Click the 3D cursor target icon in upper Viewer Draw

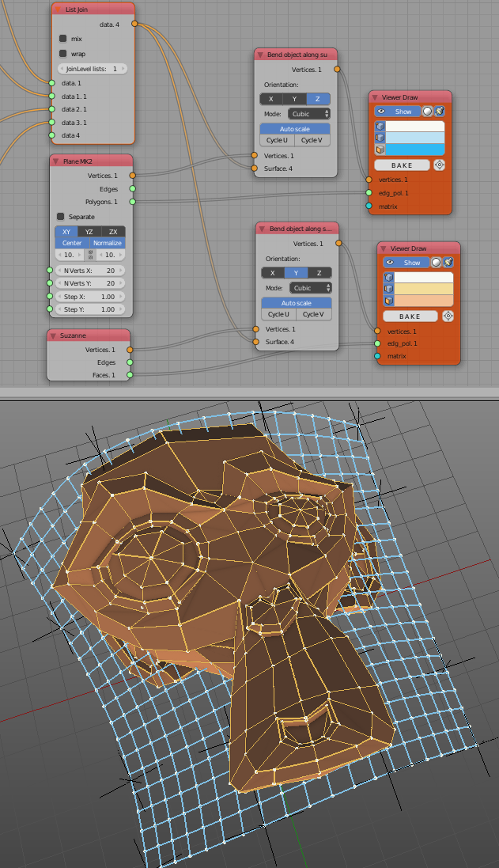pos(439,165)
